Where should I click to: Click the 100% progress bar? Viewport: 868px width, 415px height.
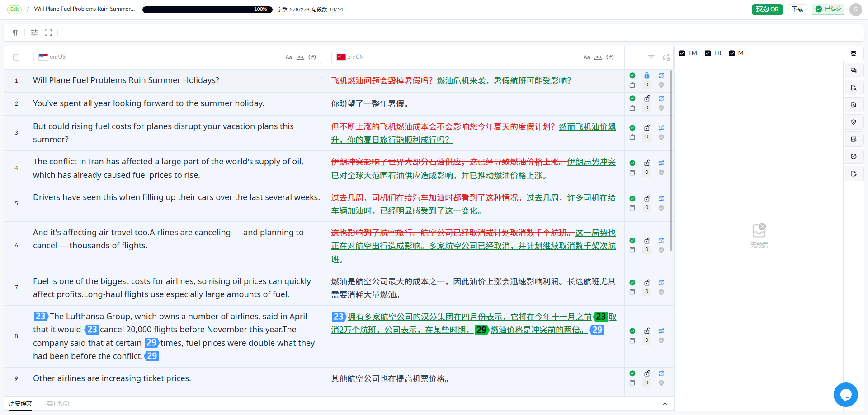(208, 9)
